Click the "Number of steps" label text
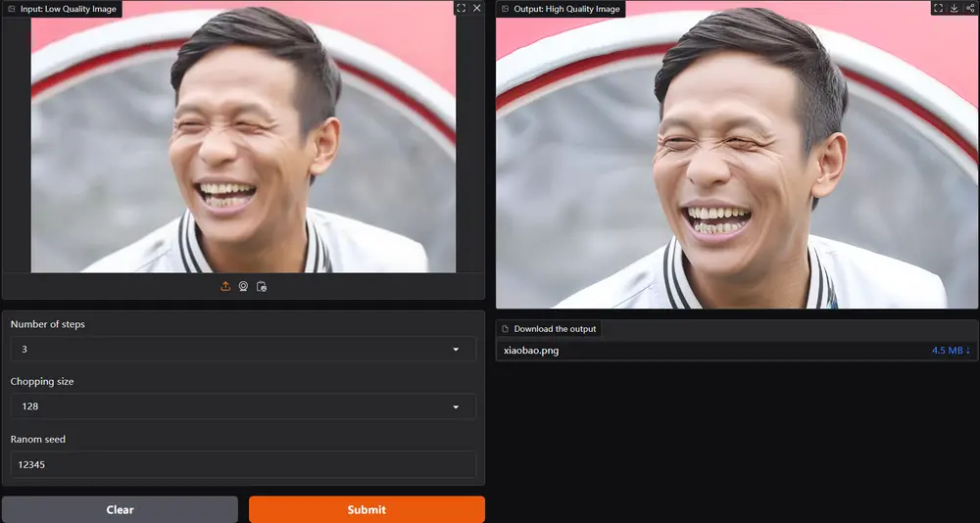The width and height of the screenshot is (980, 523). pos(47,324)
